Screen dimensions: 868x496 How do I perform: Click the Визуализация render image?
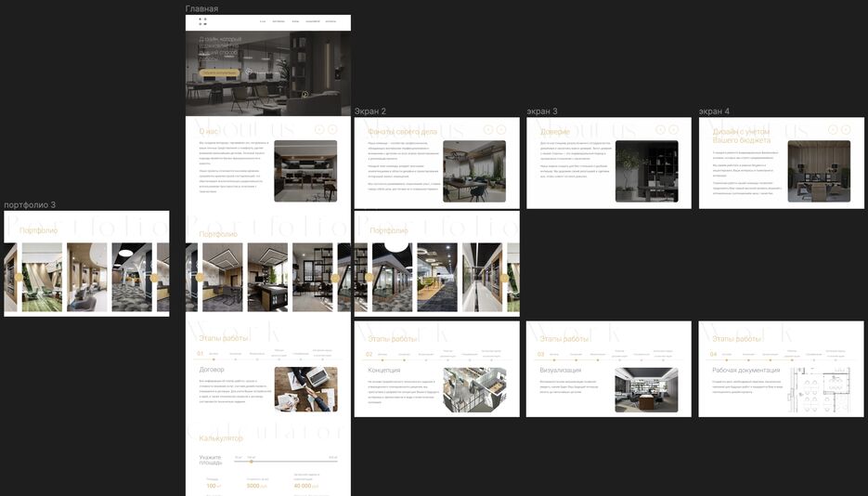[x=646, y=390]
